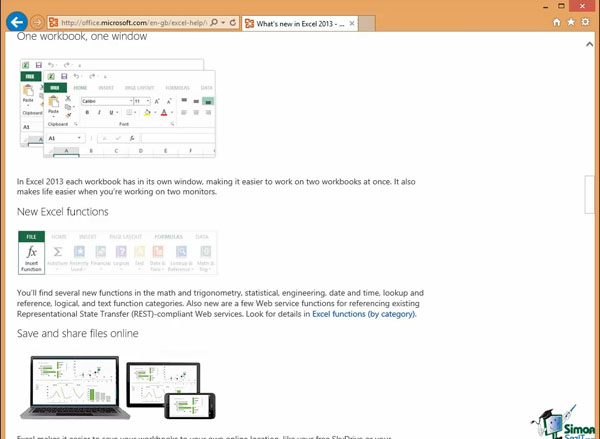600x439 pixels.
Task: Click the font color A icon in image
Action: tap(164, 112)
